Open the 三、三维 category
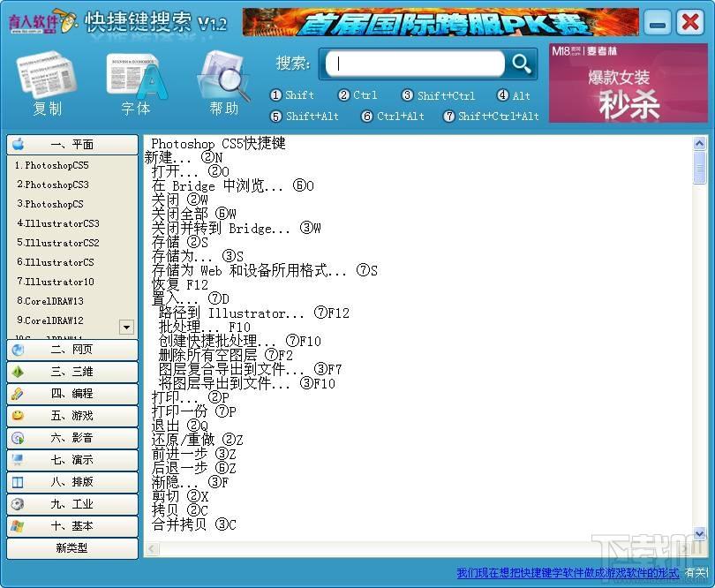The width and height of the screenshot is (715, 588). tap(72, 372)
